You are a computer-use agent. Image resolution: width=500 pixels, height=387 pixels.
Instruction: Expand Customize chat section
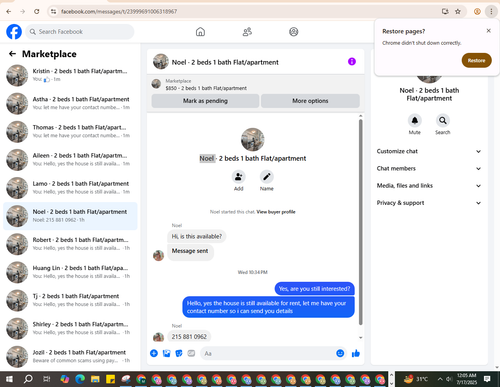(429, 151)
